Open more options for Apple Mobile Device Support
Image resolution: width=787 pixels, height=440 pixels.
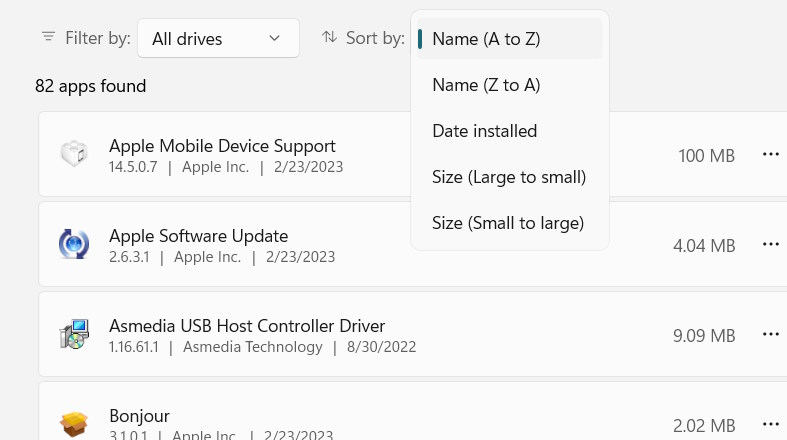click(770, 155)
